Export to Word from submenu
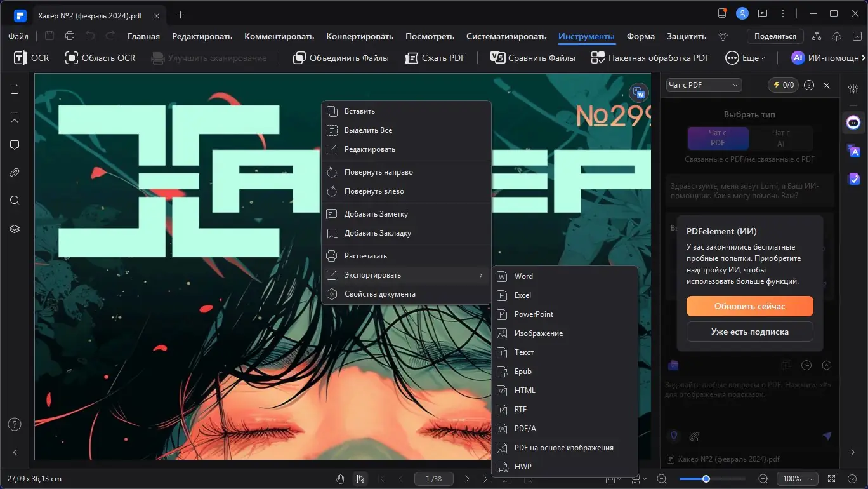This screenshot has width=868, height=489. (x=565, y=276)
